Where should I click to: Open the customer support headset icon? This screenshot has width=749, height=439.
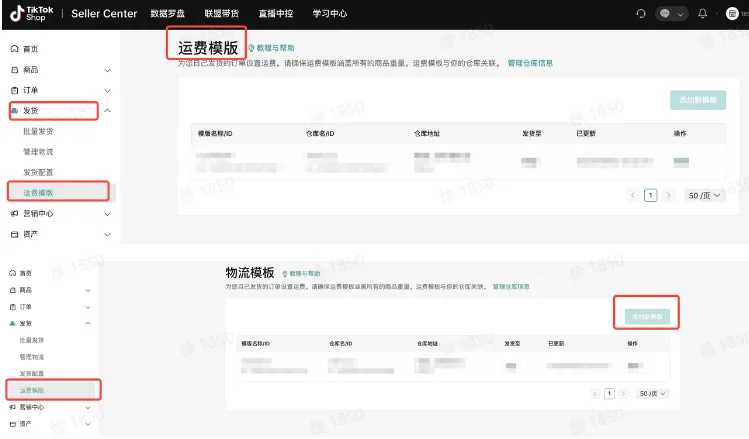[641, 14]
